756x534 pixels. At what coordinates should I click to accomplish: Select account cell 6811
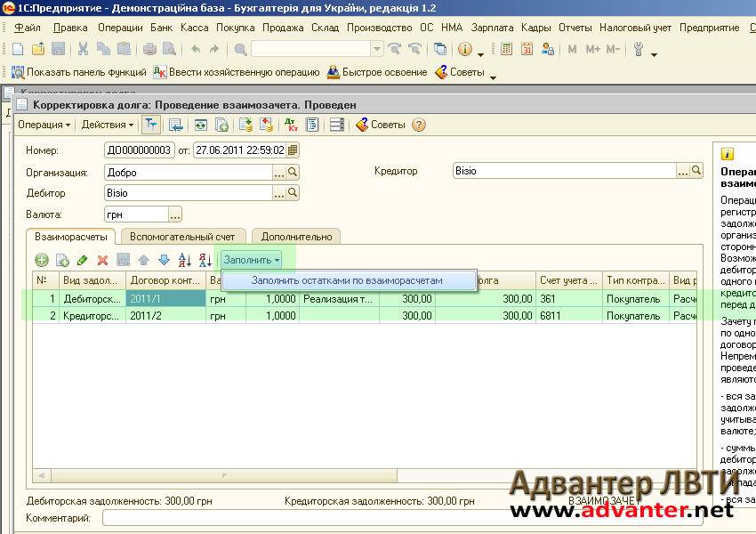[x=569, y=316]
